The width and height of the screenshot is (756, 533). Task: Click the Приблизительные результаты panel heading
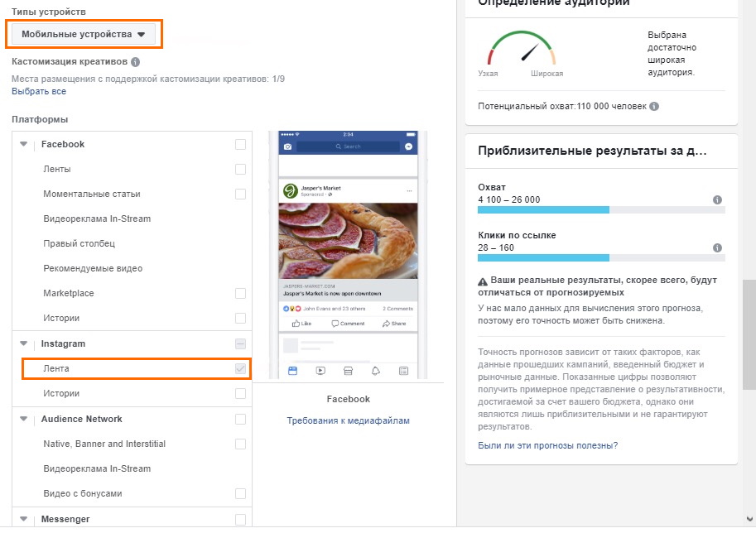(x=592, y=151)
